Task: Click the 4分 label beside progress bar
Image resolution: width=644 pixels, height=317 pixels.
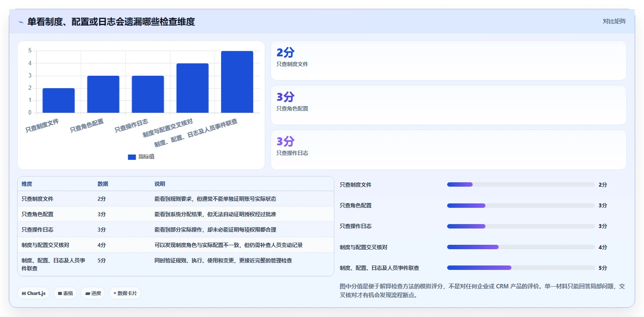Action: (x=603, y=247)
